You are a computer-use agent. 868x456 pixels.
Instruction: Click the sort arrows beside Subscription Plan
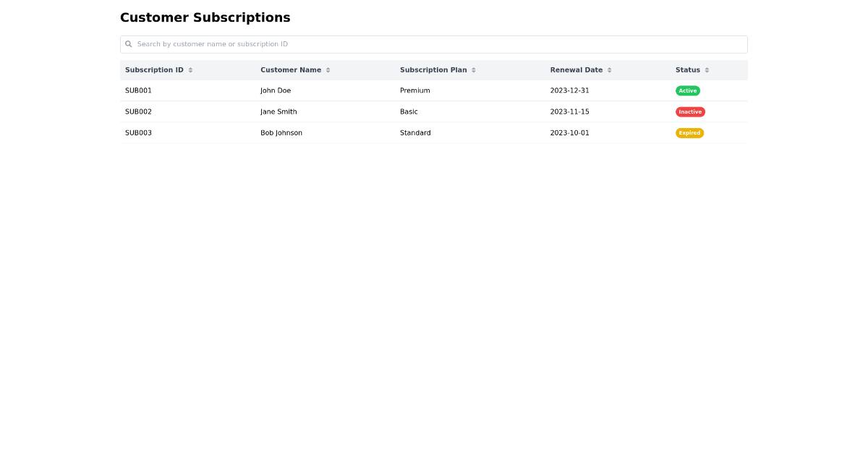point(475,69)
